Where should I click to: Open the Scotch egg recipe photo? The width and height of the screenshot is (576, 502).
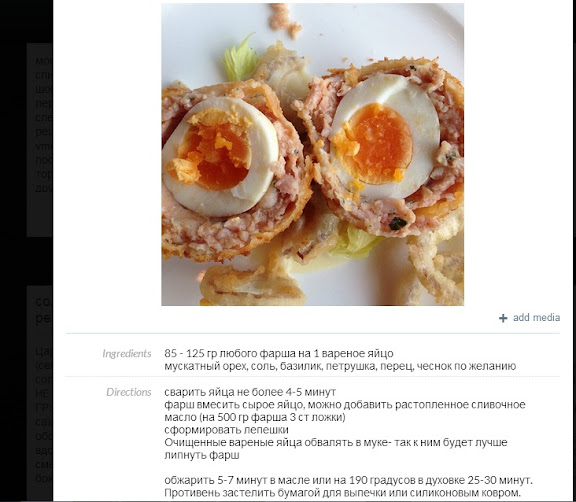pyautogui.click(x=313, y=154)
